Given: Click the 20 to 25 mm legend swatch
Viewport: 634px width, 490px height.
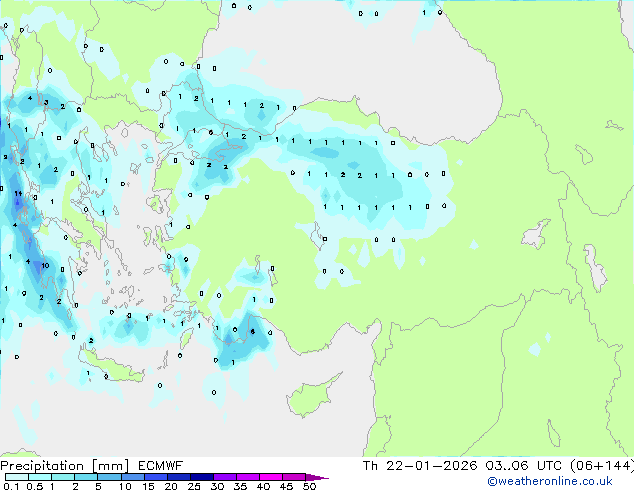Looking at the screenshot, I should coord(179,477).
